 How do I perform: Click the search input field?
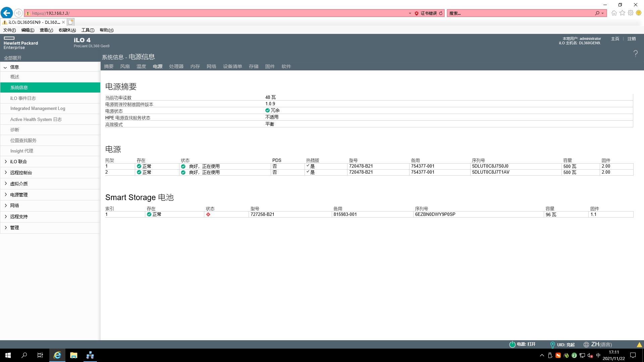520,13
